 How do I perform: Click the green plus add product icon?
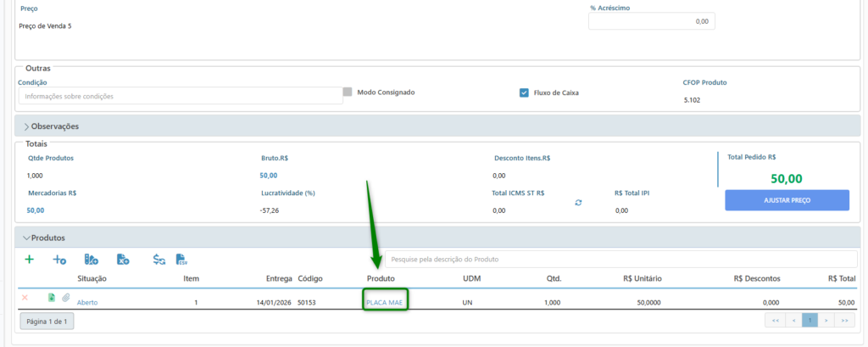(x=30, y=259)
